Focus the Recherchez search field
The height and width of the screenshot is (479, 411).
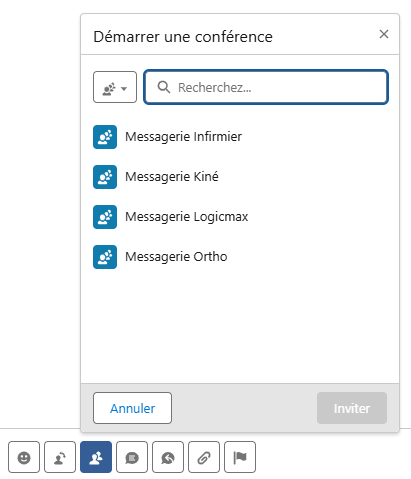click(266, 87)
